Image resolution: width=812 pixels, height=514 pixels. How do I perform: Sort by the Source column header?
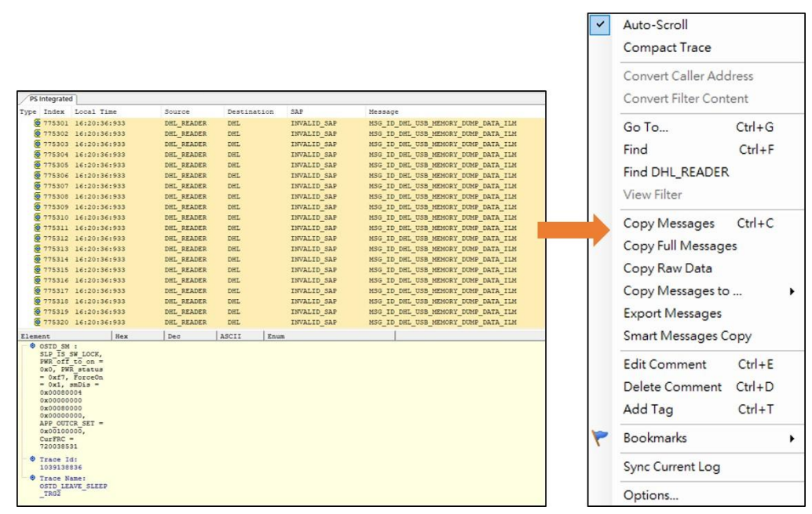[177, 111]
